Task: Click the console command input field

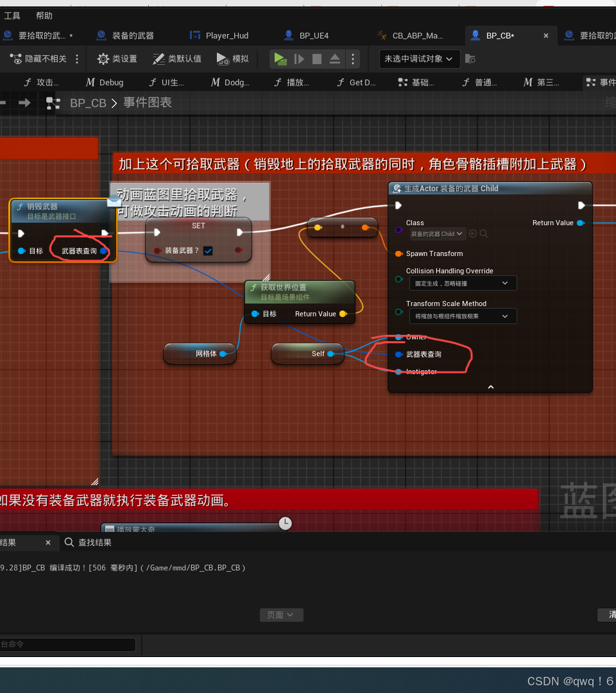Action: (67, 644)
